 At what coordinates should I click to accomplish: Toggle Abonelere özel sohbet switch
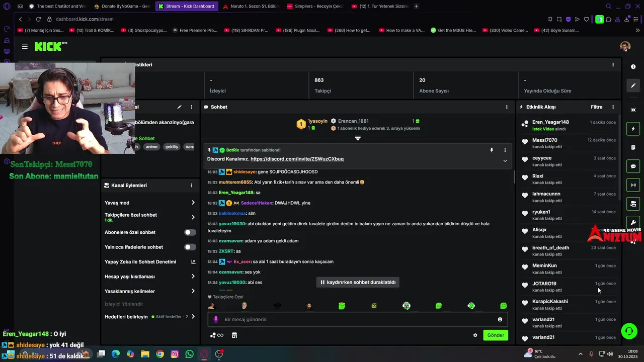[x=190, y=232]
